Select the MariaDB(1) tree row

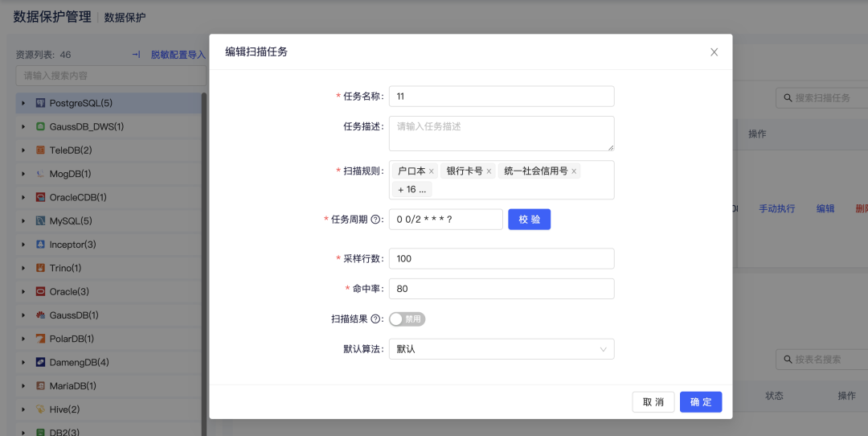coord(108,385)
